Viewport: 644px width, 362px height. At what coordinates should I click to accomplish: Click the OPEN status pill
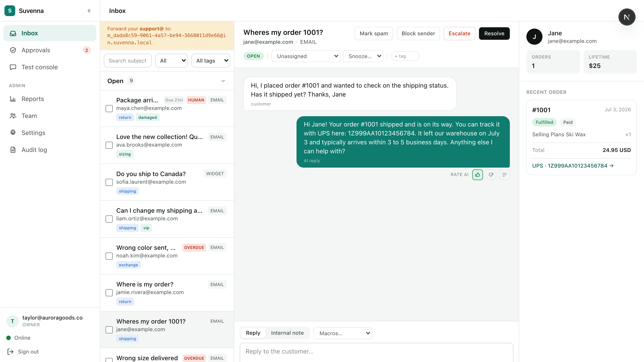click(253, 56)
